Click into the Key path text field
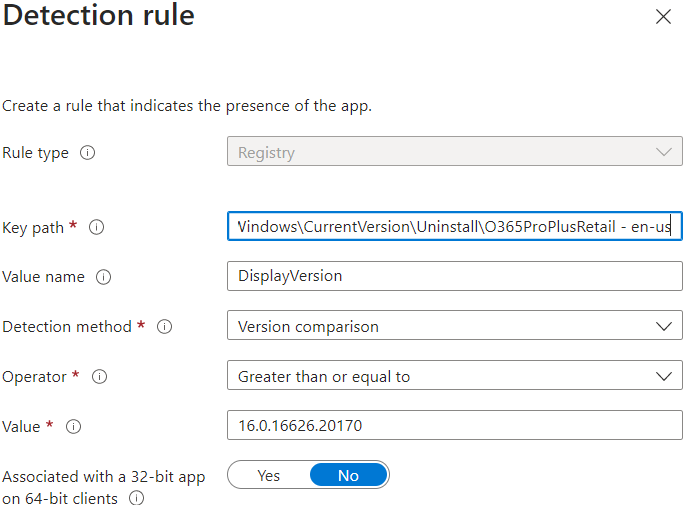The width and height of the screenshot is (683, 505). pos(454,227)
